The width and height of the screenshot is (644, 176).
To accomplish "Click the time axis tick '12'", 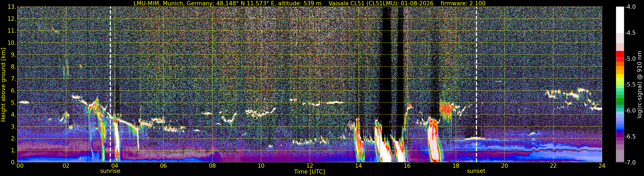I will point(310,166).
